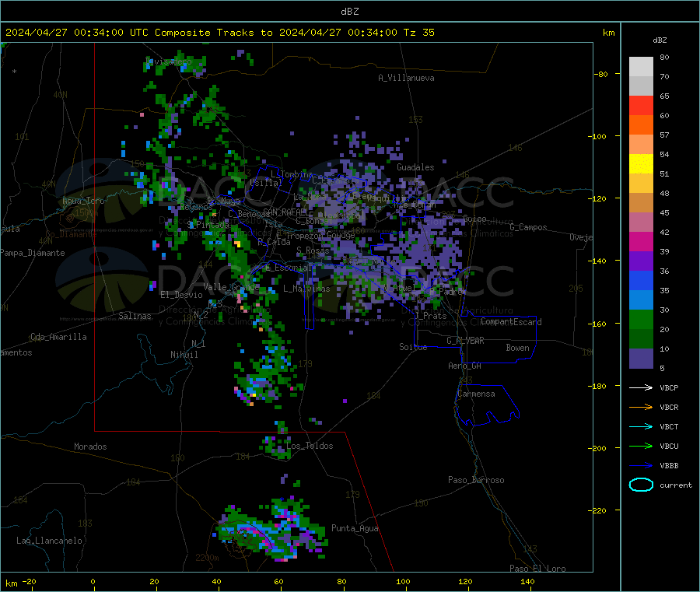
Task: Click the 'Tz 35' header text
Action: coord(419,33)
